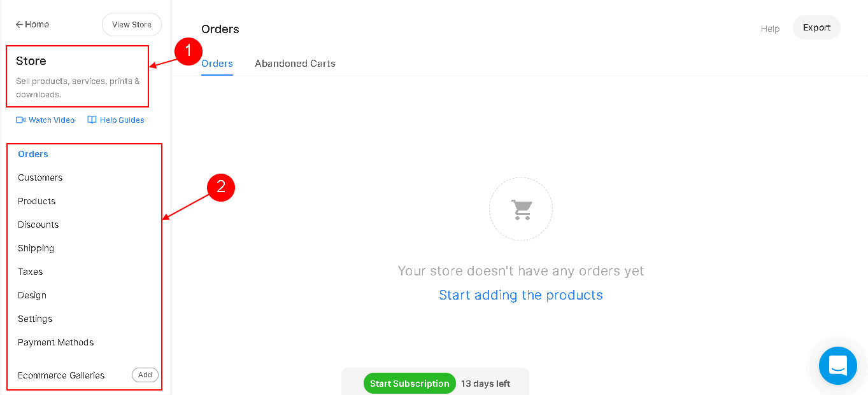Screen dimensions: 868x395
Task: Go to Discounts section
Action: 38,225
